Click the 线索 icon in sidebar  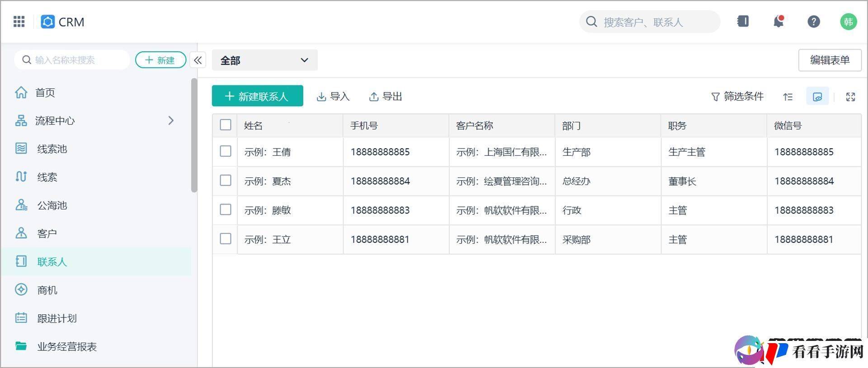pyautogui.click(x=21, y=177)
